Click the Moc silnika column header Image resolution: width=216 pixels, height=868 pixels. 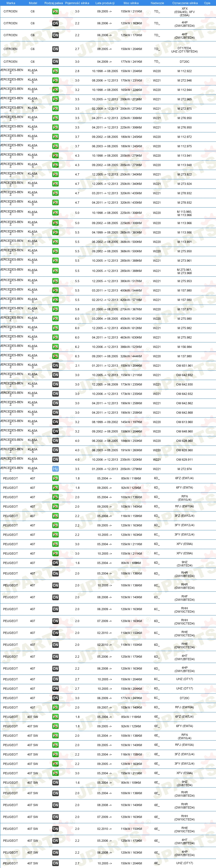click(x=131, y=3)
